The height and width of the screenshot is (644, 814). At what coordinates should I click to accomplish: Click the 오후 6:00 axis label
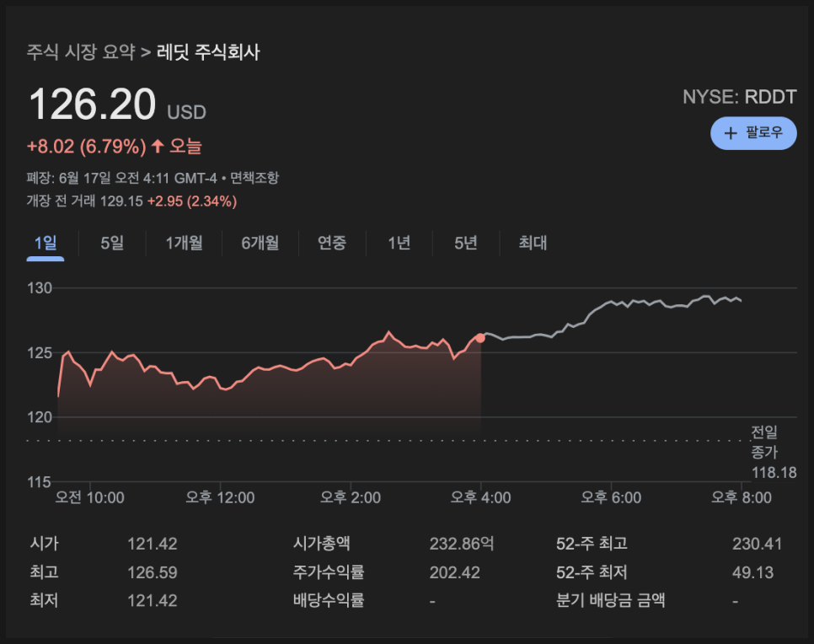coord(611,497)
